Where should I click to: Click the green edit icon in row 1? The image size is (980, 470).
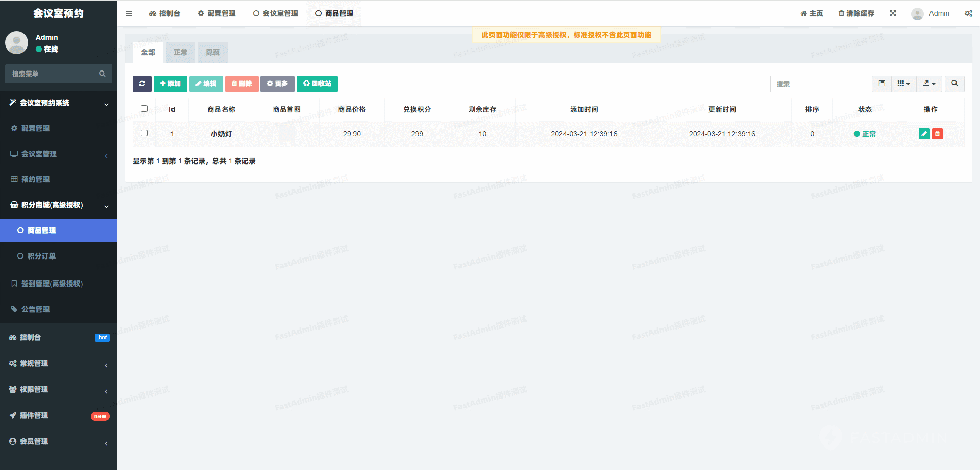tap(923, 134)
